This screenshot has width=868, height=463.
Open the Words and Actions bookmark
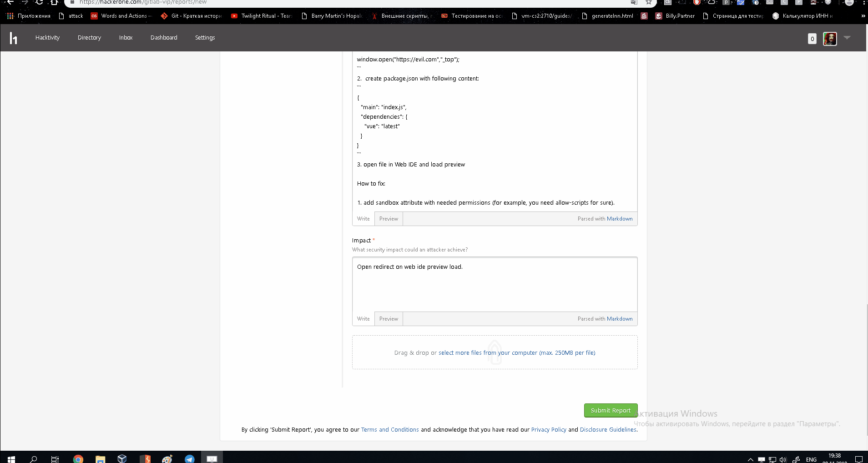(121, 16)
